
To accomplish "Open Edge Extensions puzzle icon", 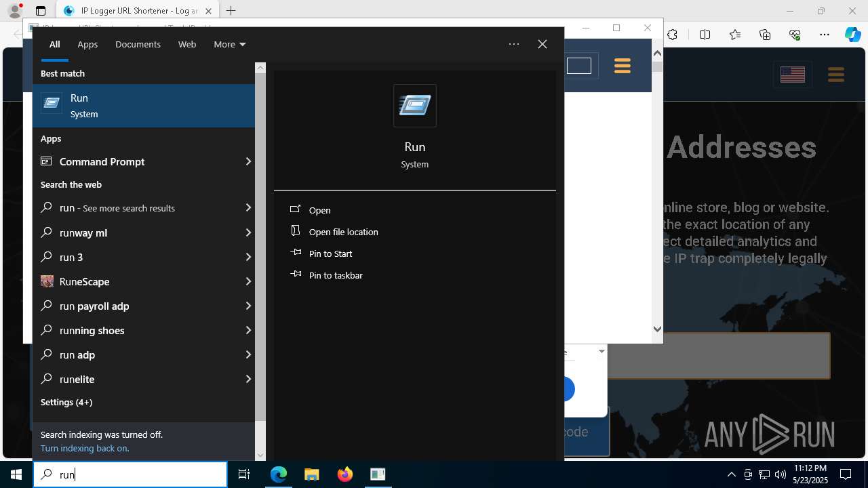I will [672, 35].
